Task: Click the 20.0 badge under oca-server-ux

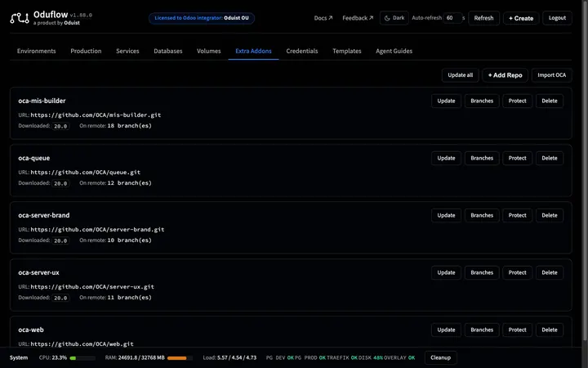Action: 60,298
